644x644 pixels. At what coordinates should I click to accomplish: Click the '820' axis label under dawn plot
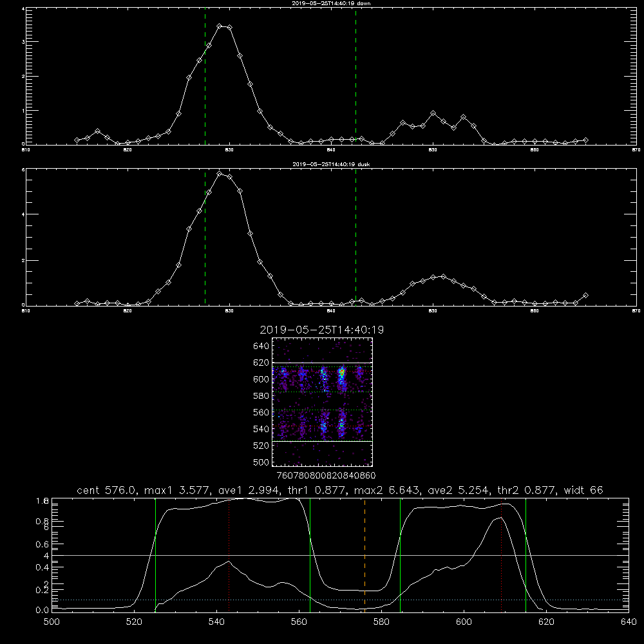click(x=128, y=150)
